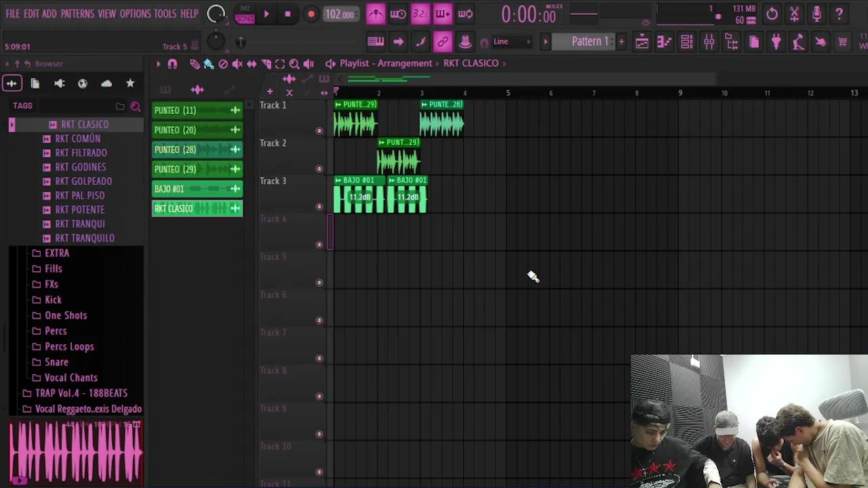Open the content shop cart icon
This screenshot has width=868, height=488.
pos(842,42)
